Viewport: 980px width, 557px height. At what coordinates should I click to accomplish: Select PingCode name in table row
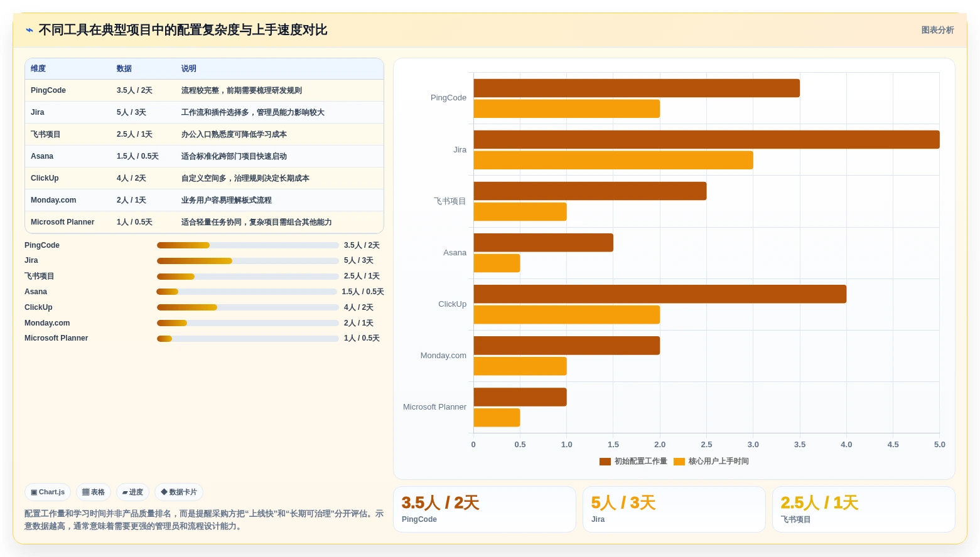click(x=48, y=90)
